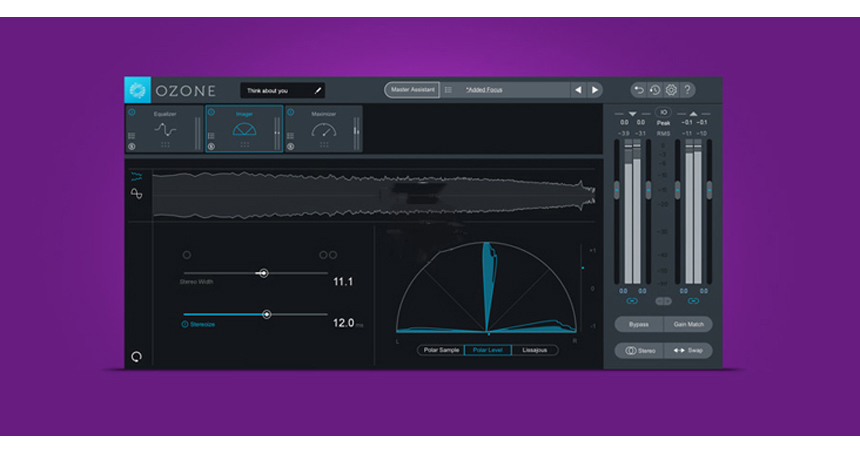The image size is (860, 451).
Task: Go to next preset arrow
Action: coord(595,90)
